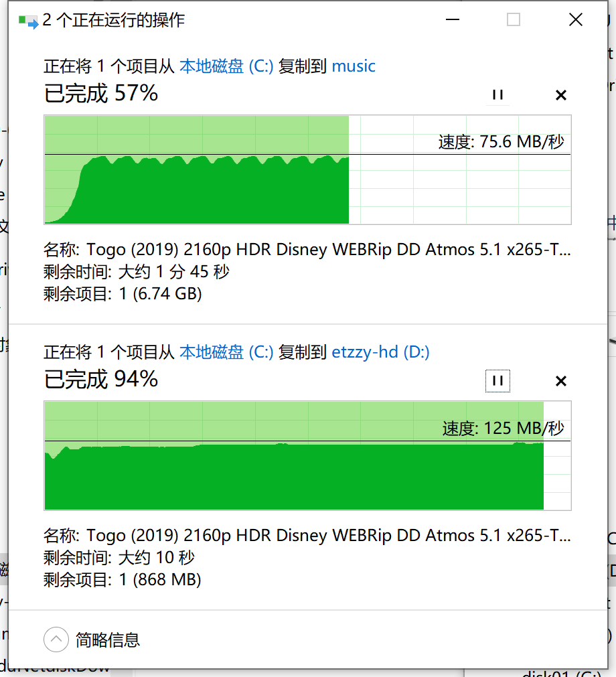Collapse details with the 简略信息 chevron
616x677 pixels.
coord(56,640)
